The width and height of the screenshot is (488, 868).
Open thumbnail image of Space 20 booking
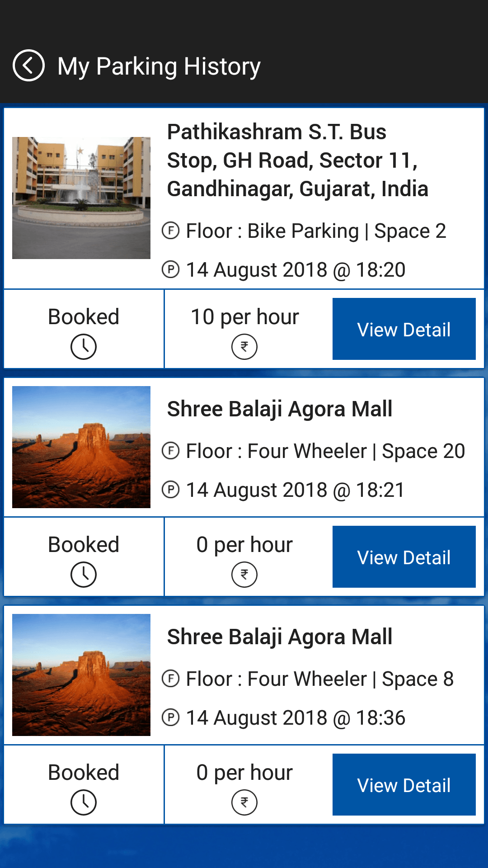pyautogui.click(x=81, y=447)
